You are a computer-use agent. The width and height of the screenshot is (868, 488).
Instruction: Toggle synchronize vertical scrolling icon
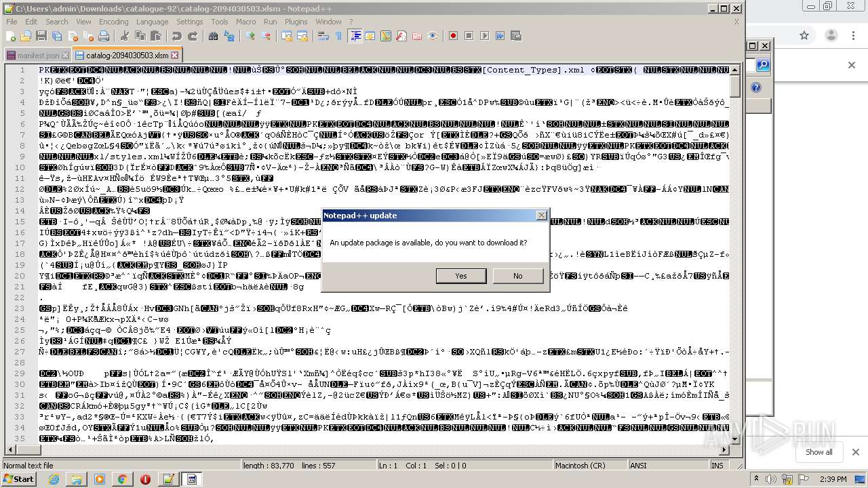tap(287, 36)
